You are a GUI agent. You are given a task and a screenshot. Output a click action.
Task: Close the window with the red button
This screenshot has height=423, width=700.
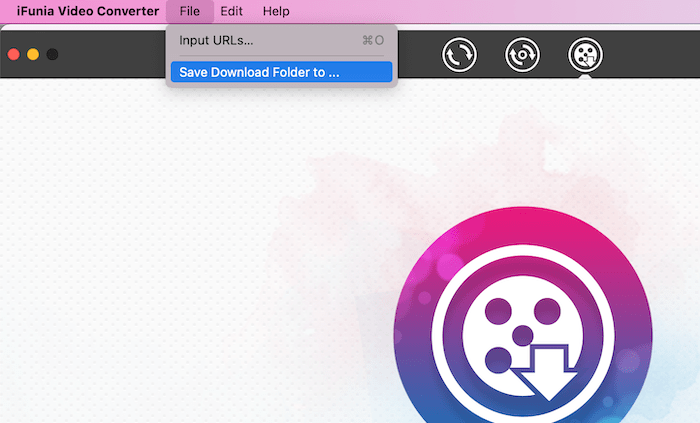[14, 54]
